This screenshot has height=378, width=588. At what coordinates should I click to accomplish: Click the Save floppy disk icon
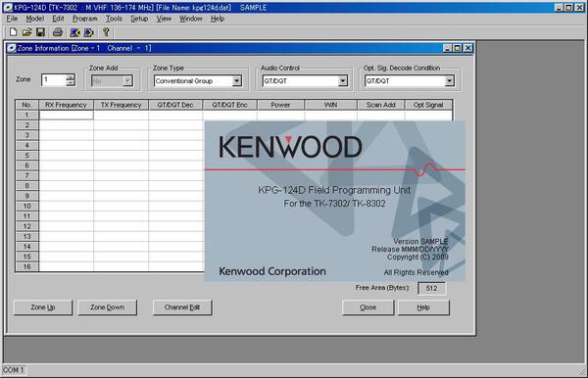[x=40, y=32]
